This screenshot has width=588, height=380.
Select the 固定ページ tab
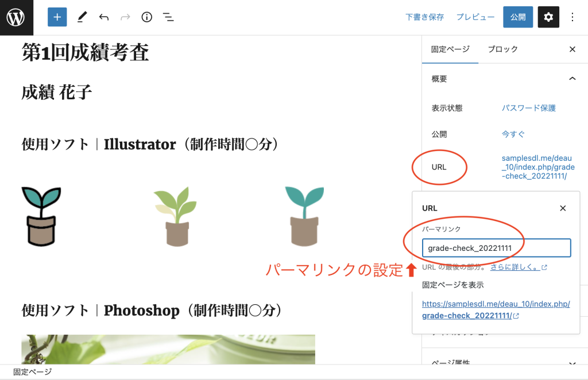click(450, 49)
